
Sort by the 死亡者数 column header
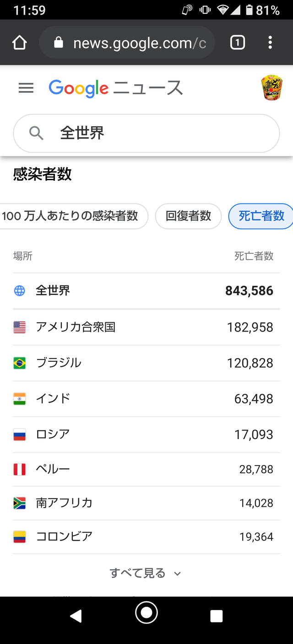[x=254, y=256]
